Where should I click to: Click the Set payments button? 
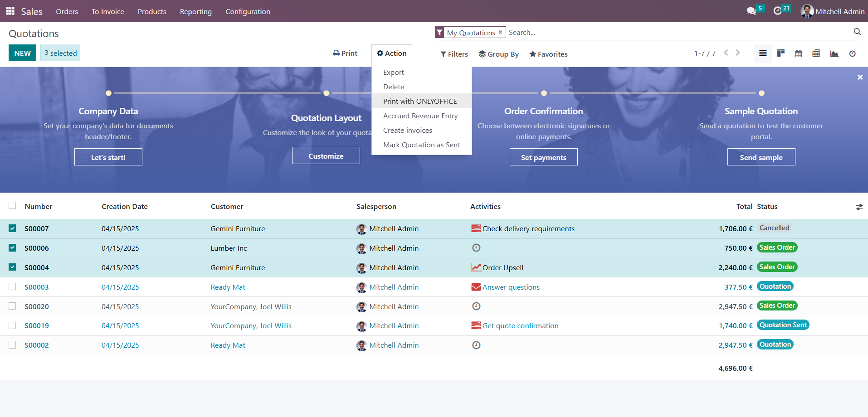coord(544,157)
